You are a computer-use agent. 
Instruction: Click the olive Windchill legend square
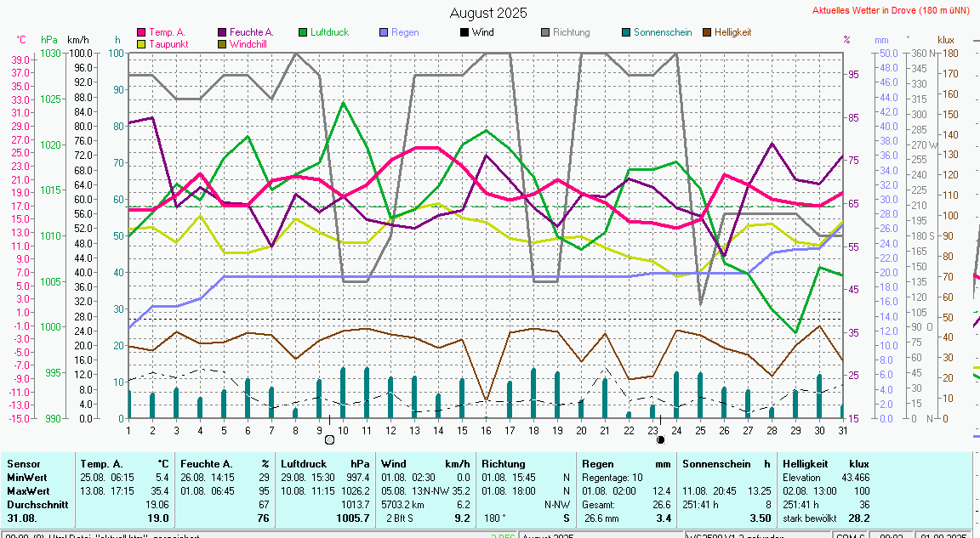pos(223,43)
